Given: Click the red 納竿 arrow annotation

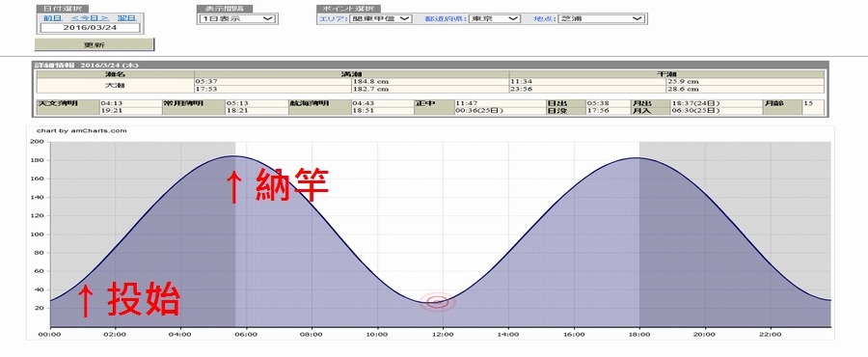Looking at the screenshot, I should (x=278, y=184).
